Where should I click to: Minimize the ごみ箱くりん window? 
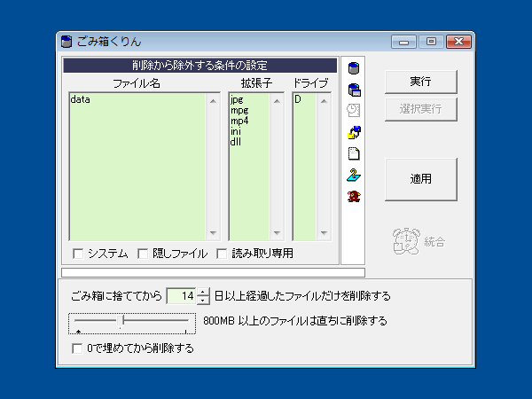pyautogui.click(x=403, y=42)
